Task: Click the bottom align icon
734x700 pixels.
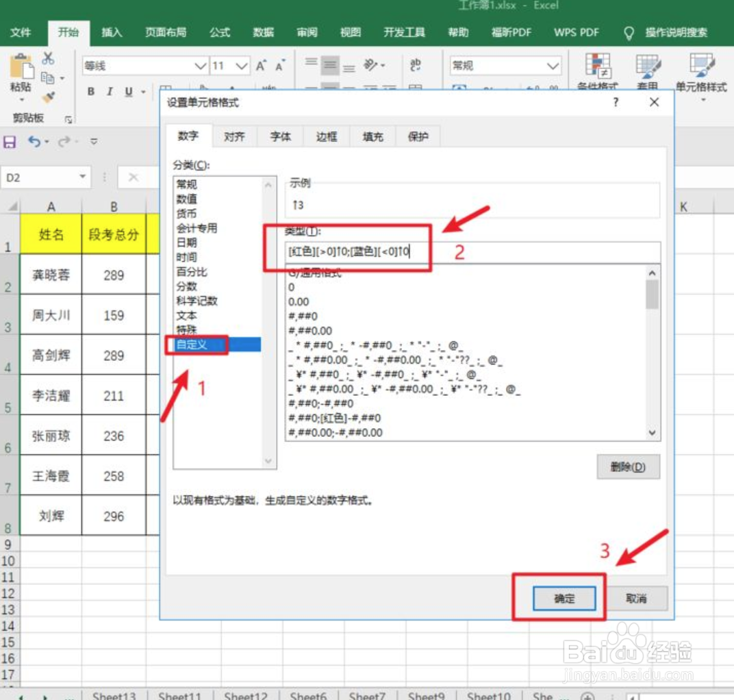Action: coord(349,68)
